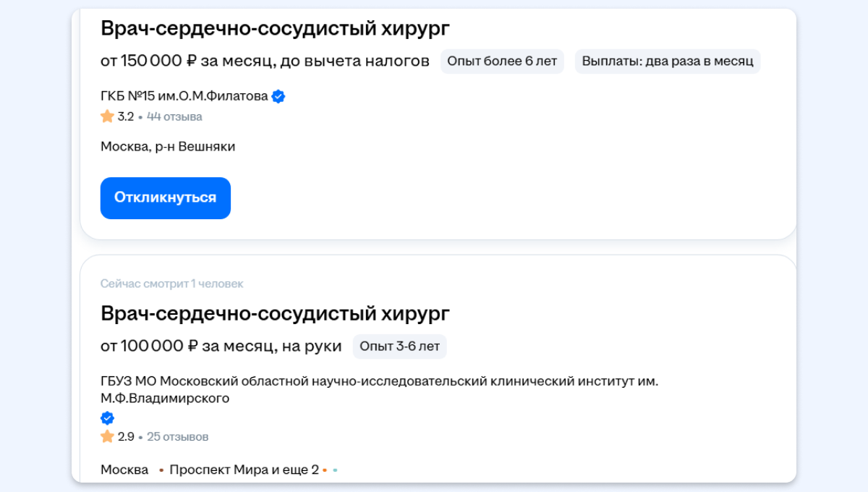Click the 'Опыт более 6 лет' tag

click(x=502, y=61)
